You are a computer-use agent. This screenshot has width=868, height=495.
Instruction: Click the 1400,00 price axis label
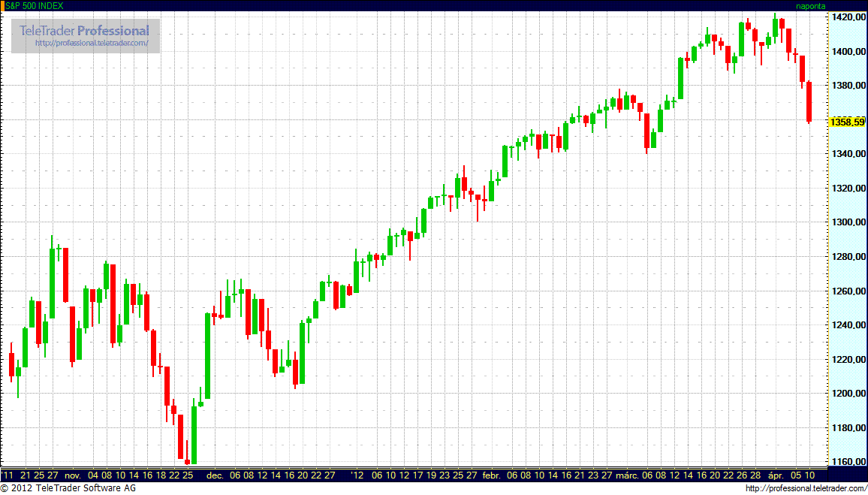tap(846, 51)
